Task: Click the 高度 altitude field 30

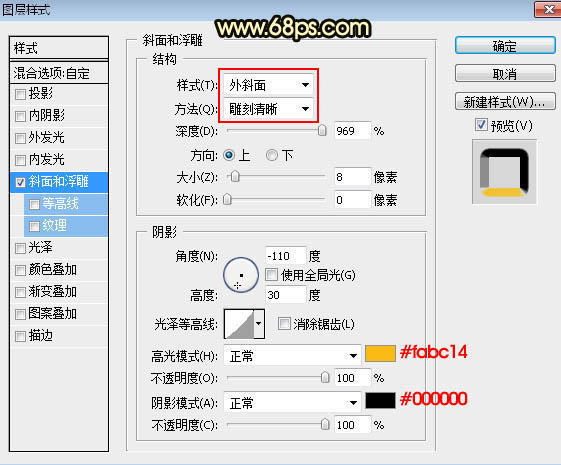Action: point(286,295)
